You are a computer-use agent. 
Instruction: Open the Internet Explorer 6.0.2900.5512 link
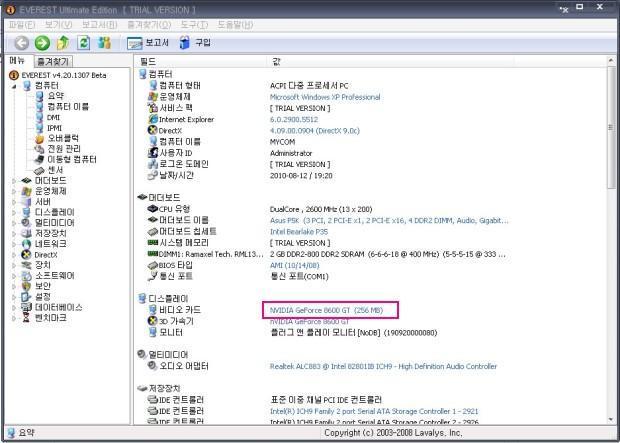pyautogui.click(x=294, y=119)
